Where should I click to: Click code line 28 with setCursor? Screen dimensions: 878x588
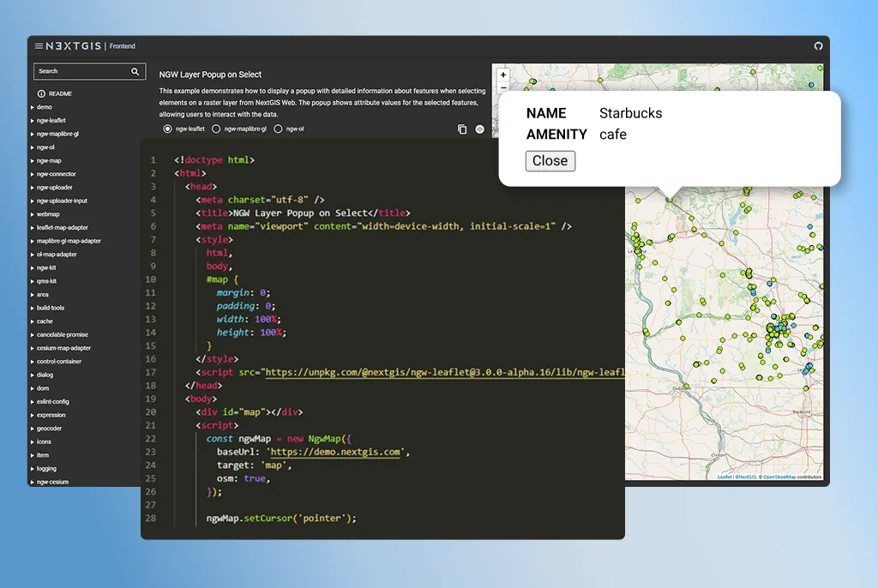(x=280, y=519)
